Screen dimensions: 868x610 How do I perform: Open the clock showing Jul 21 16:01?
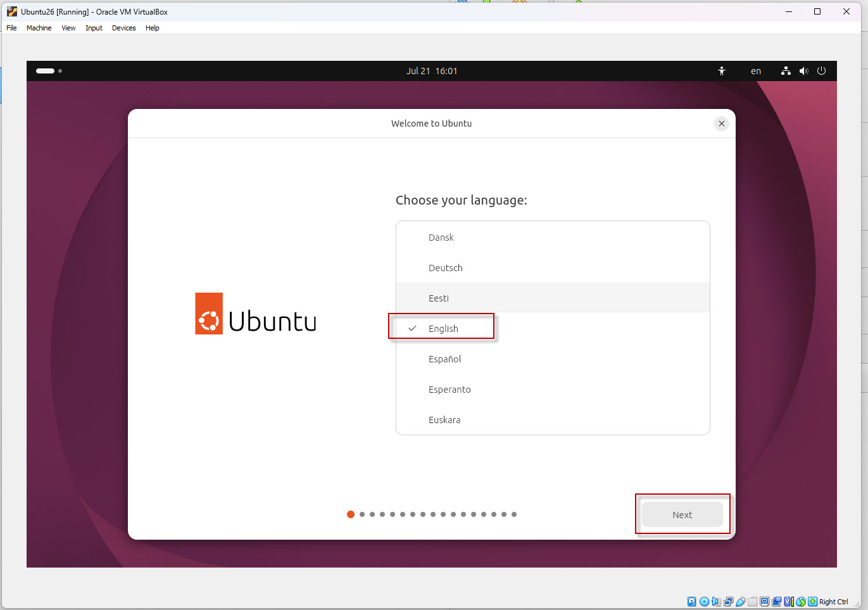(432, 71)
